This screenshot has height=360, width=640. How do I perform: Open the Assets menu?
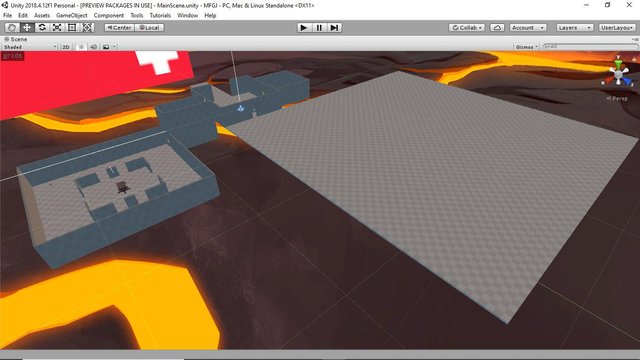[x=42, y=16]
